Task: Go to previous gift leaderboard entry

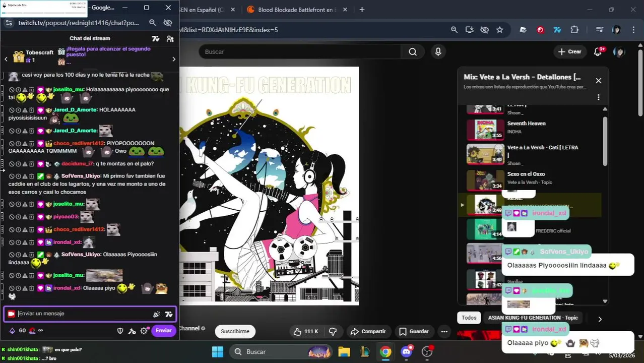Action: click(6, 59)
